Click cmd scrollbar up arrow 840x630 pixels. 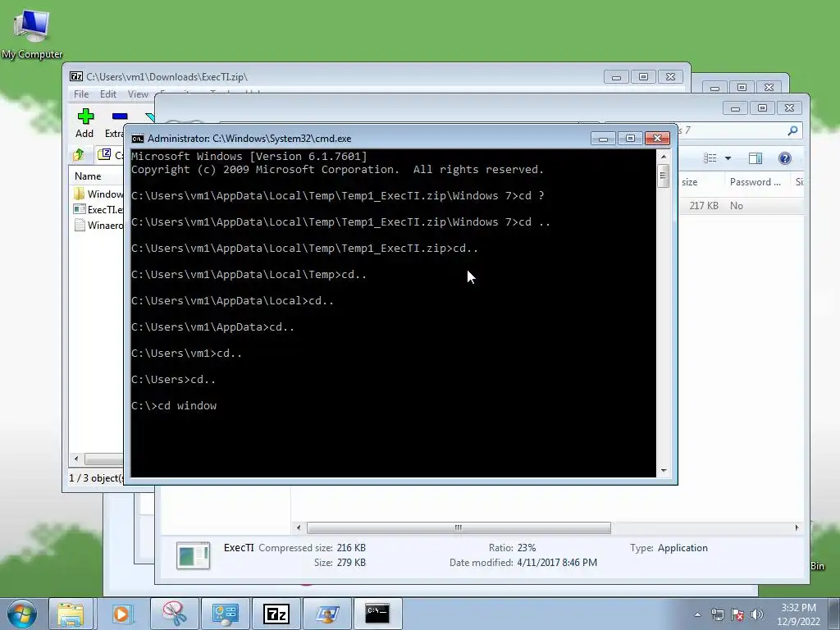point(664,157)
